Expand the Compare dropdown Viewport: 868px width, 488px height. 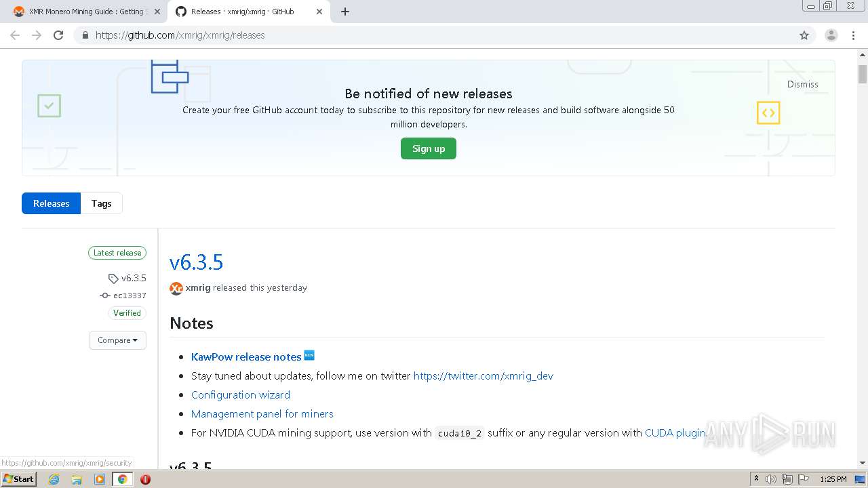click(x=117, y=340)
